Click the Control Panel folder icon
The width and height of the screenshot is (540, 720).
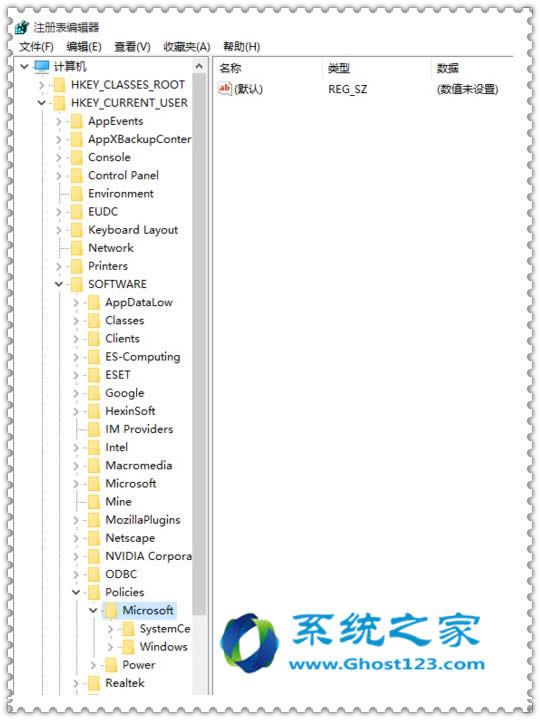pos(77,175)
